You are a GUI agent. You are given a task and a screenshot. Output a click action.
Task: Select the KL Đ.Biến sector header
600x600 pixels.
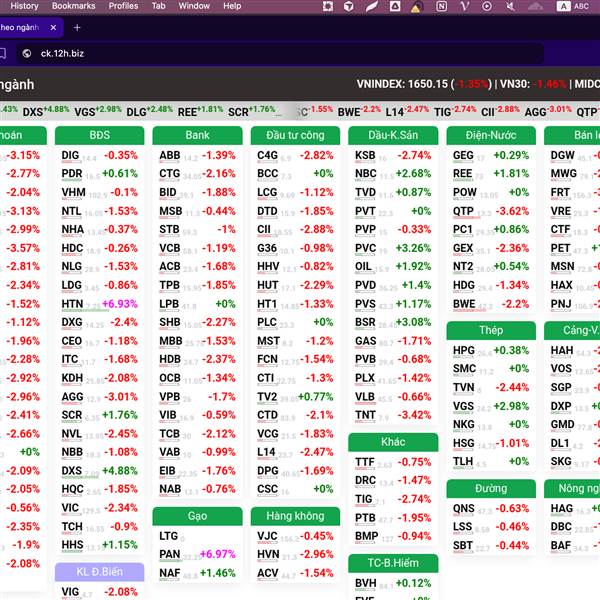coord(99,572)
